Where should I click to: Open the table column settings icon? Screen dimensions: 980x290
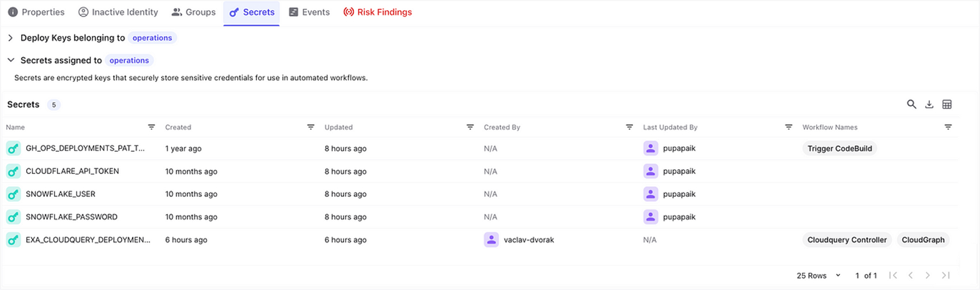coord(947,104)
